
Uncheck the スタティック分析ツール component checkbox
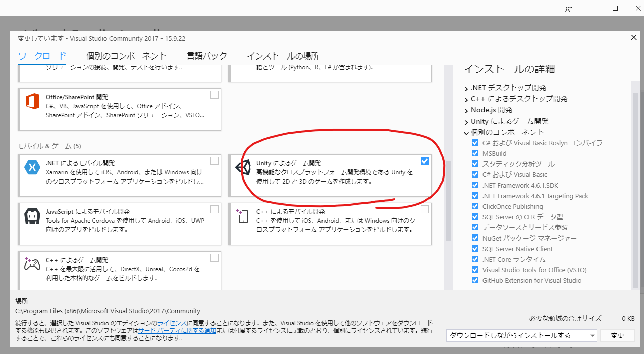475,164
